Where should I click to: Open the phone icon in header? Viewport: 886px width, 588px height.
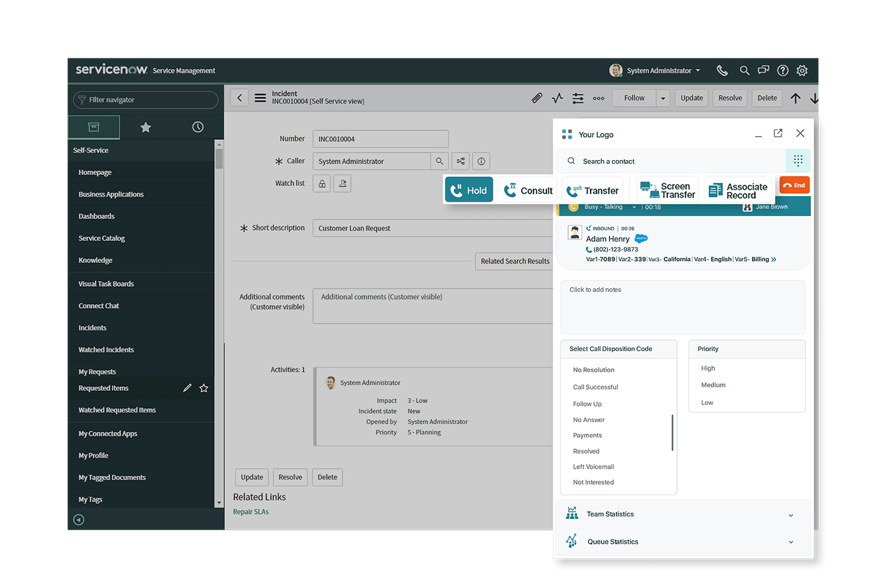722,70
